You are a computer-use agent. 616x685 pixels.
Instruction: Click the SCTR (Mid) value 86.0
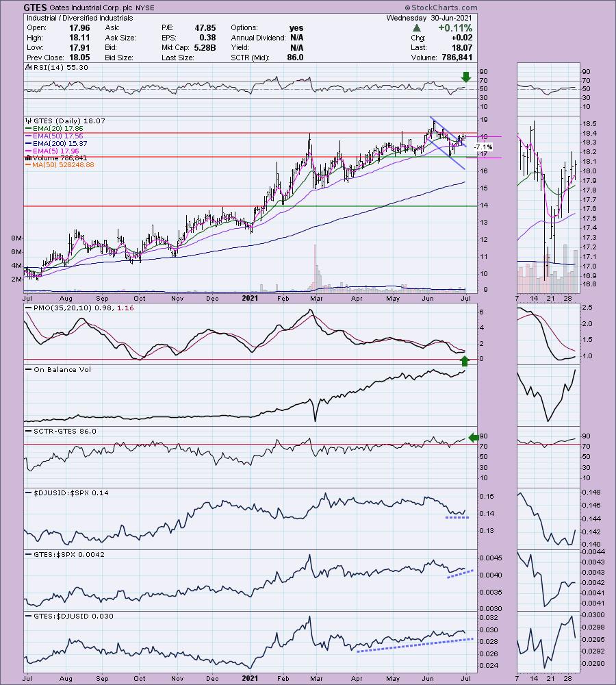coord(296,58)
